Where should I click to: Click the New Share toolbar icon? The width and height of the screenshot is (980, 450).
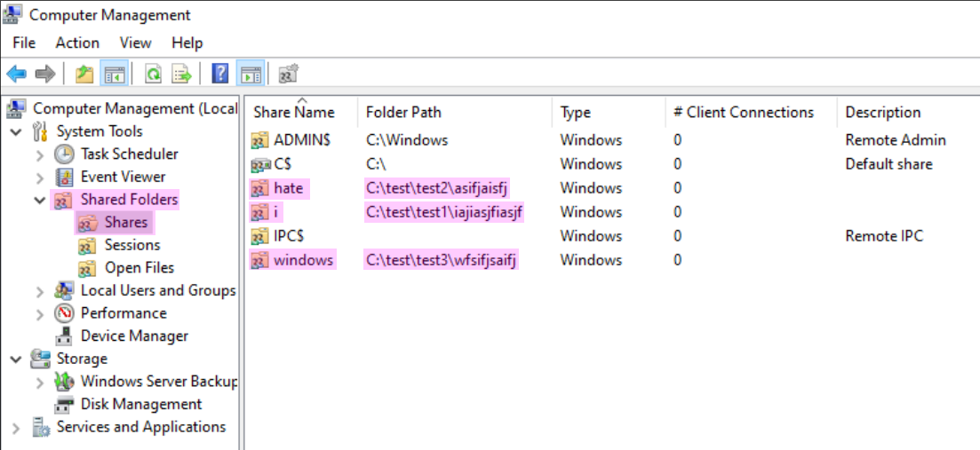click(x=288, y=75)
